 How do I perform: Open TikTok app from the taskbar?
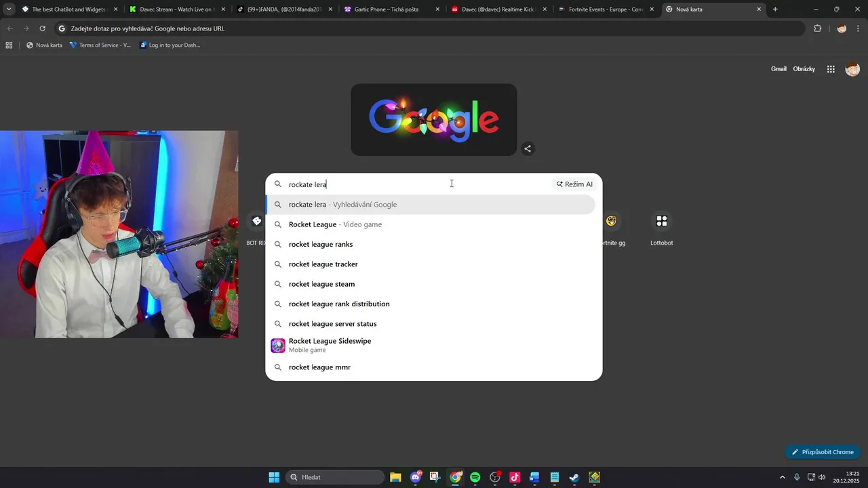coord(515,477)
